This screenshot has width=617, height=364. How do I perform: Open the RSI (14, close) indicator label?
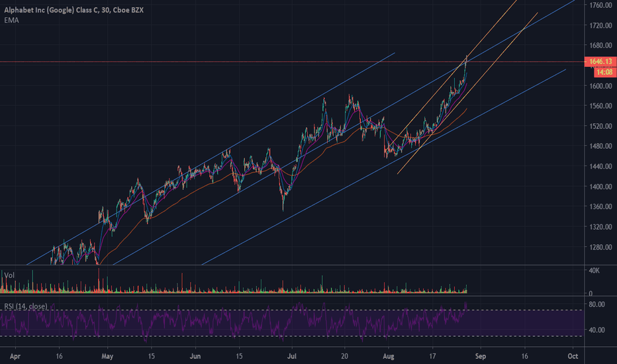(26, 306)
